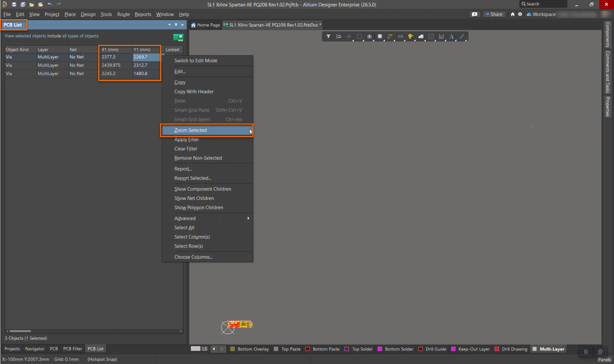This screenshot has height=364, width=614.
Task: Pin the PCB List panel
Action: pos(176,25)
